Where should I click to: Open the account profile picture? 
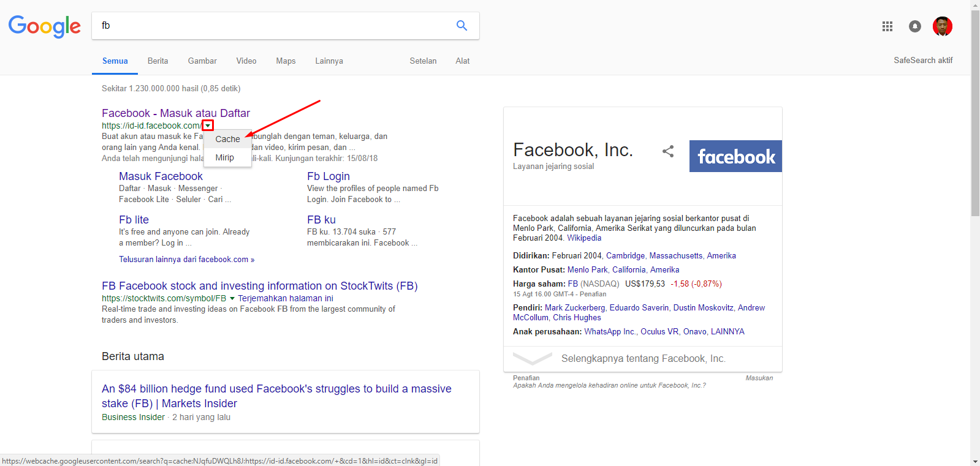tap(942, 26)
